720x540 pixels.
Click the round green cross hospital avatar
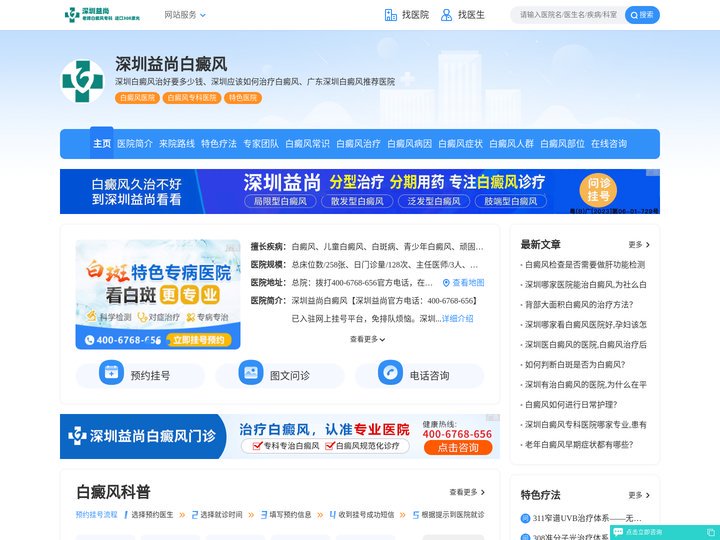[x=83, y=81]
